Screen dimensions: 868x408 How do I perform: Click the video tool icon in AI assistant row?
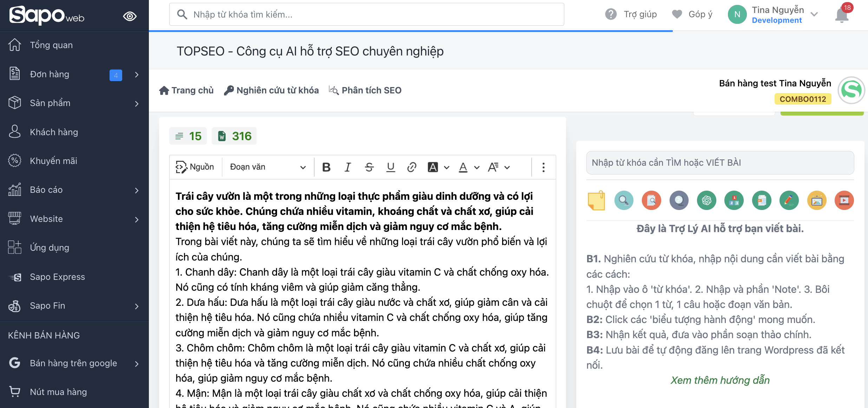click(844, 200)
